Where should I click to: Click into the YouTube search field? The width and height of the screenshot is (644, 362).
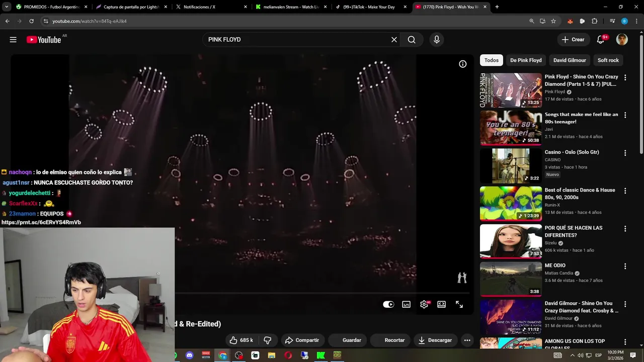pos(297,40)
